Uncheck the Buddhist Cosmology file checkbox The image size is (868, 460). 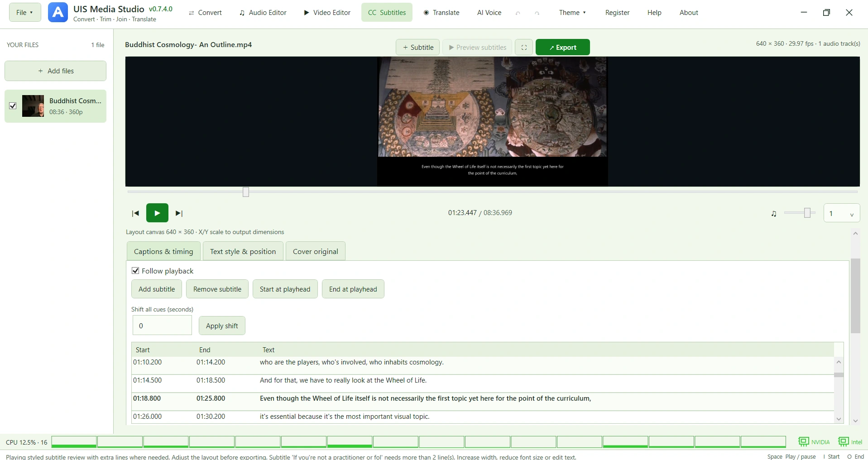[x=13, y=106]
